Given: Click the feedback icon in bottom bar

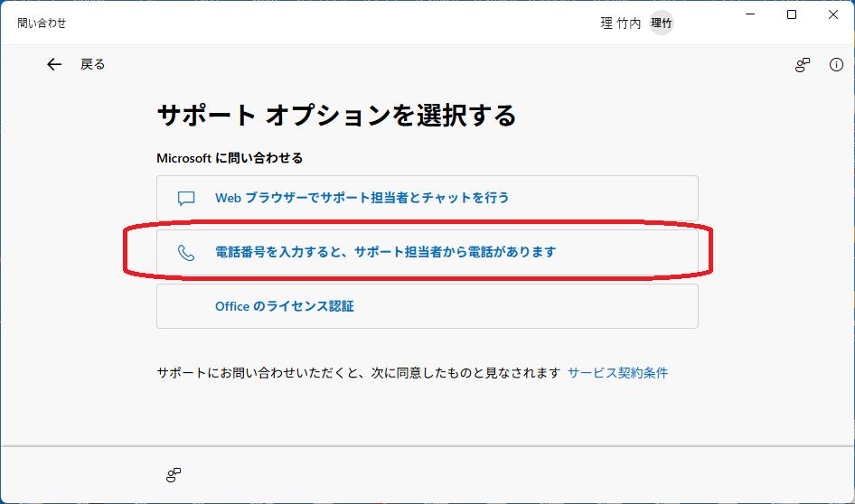Looking at the screenshot, I should pos(174,475).
